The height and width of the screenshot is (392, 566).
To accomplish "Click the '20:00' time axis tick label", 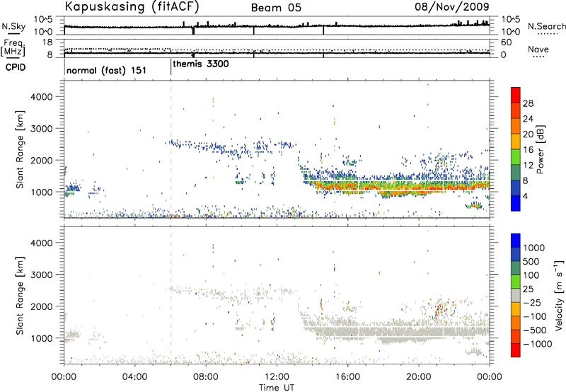I will [419, 377].
